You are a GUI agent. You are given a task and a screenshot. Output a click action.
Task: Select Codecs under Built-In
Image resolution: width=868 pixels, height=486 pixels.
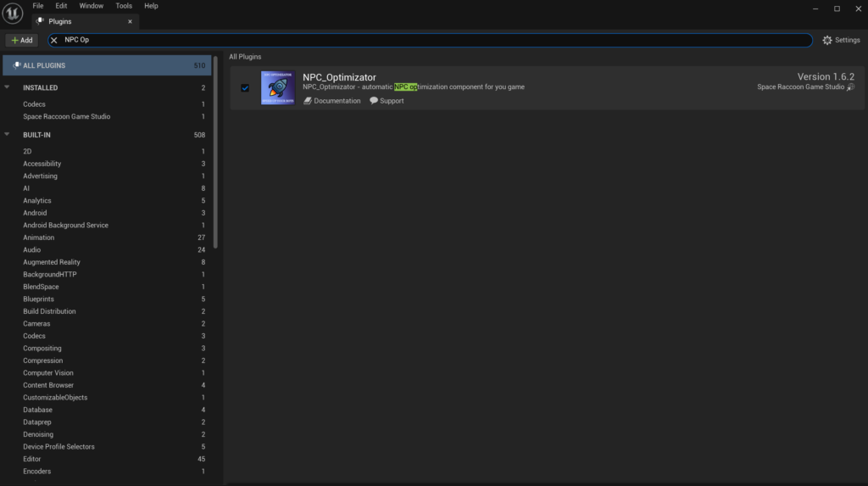click(107, 336)
